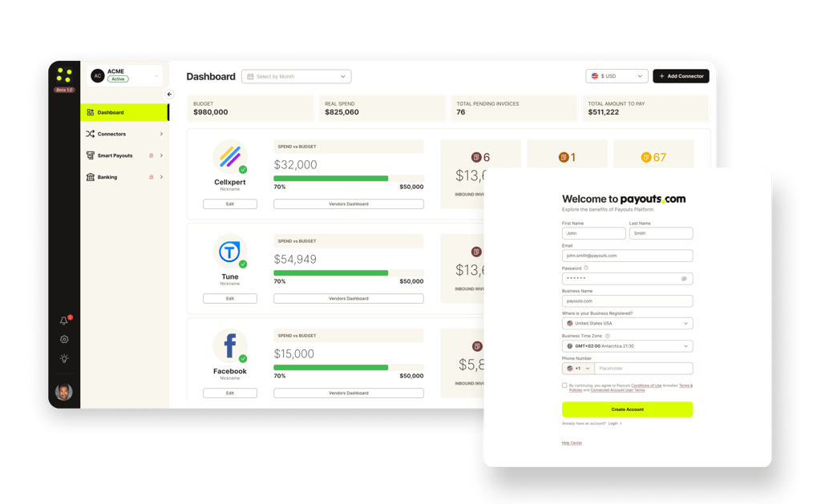This screenshot has height=504, width=821.
Task: Toggle the Active status badge for ACME
Action: pos(117,79)
